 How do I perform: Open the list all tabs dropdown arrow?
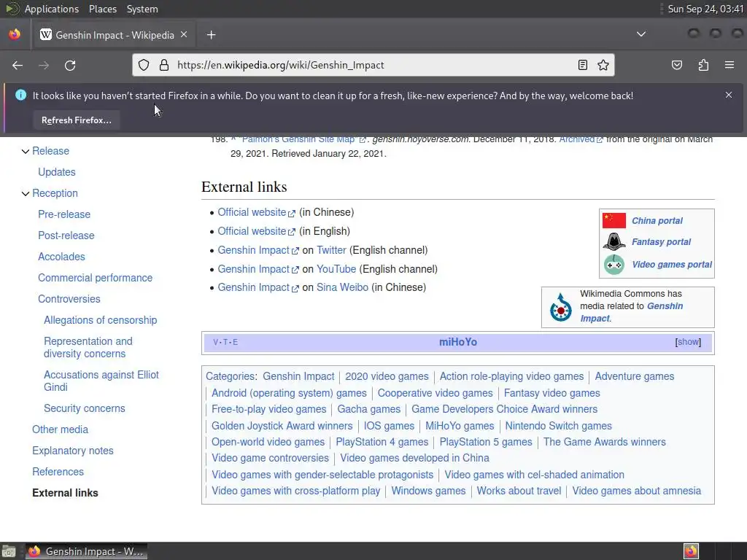pos(641,34)
